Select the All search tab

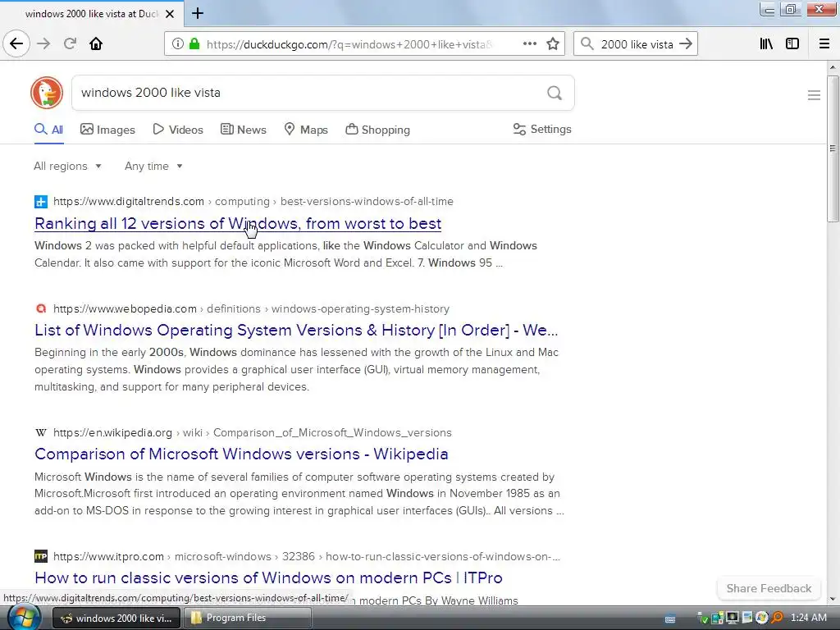[48, 130]
